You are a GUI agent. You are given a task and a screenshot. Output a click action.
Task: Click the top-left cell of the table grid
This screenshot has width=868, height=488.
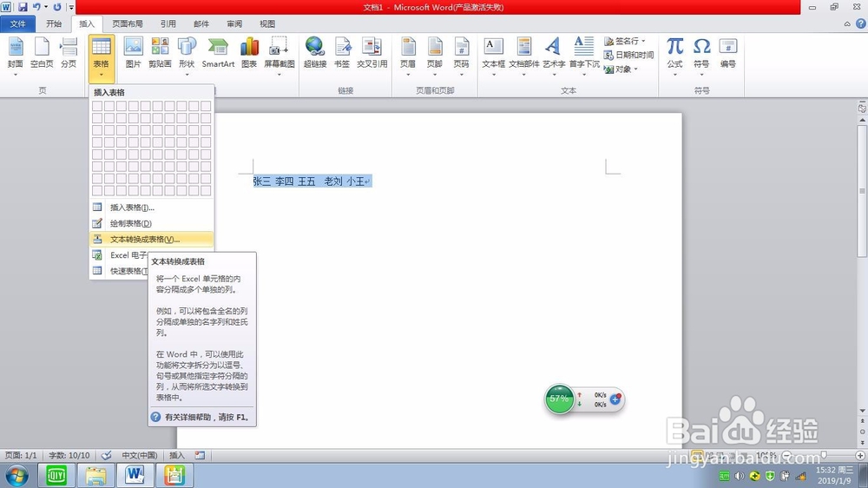tap(97, 106)
